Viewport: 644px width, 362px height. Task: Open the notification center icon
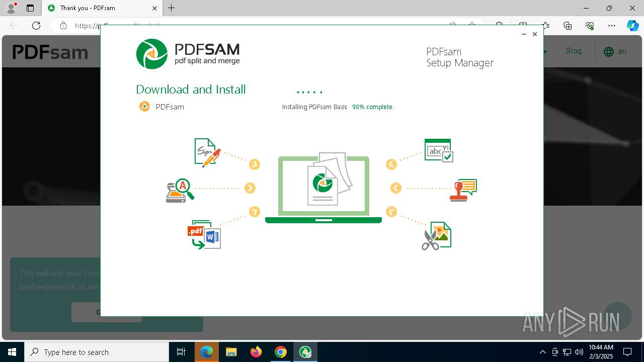coord(628,352)
